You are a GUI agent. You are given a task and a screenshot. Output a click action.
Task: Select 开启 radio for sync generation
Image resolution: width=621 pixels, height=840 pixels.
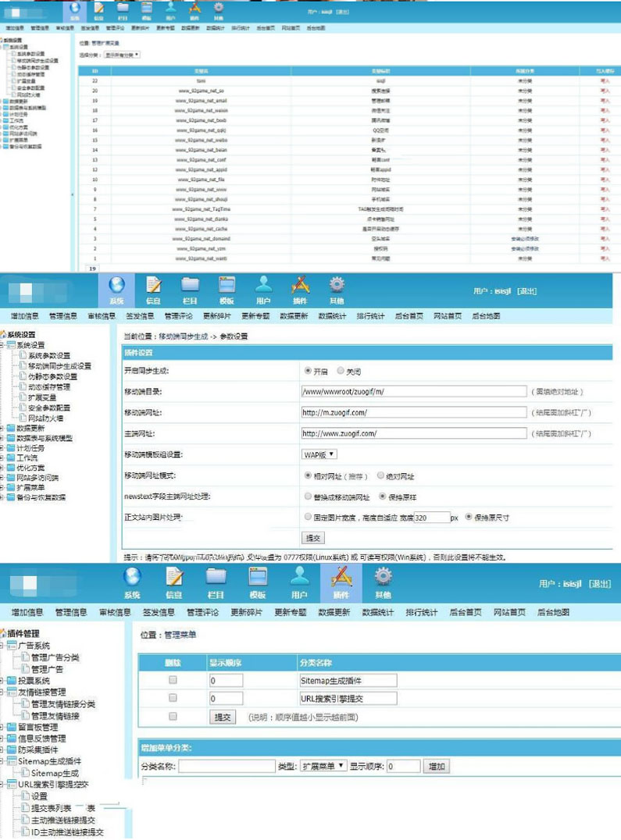308,371
